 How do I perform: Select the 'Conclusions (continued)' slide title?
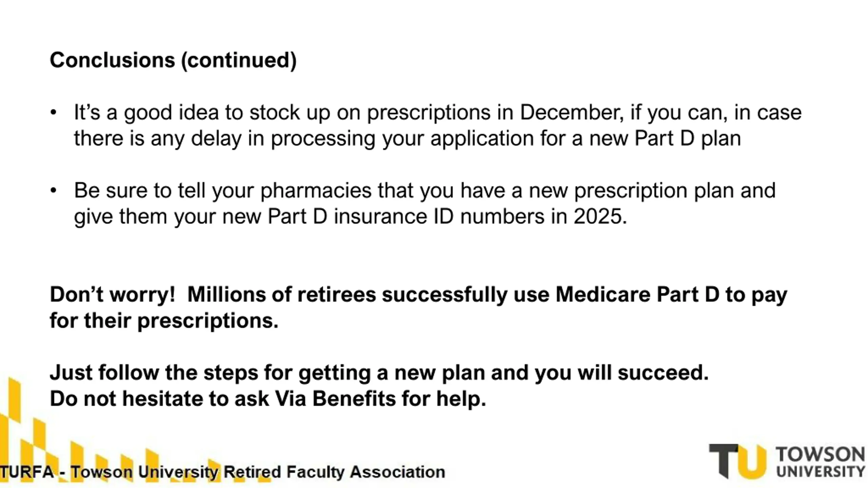173,60
